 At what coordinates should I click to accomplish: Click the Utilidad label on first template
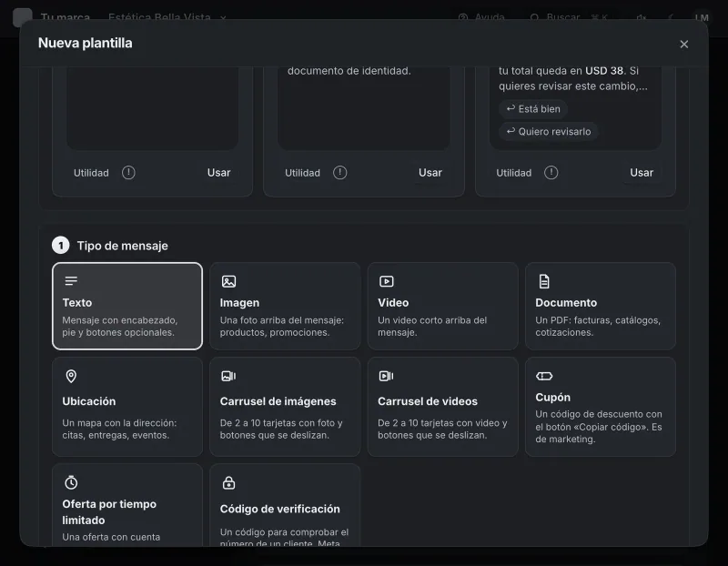[91, 173]
